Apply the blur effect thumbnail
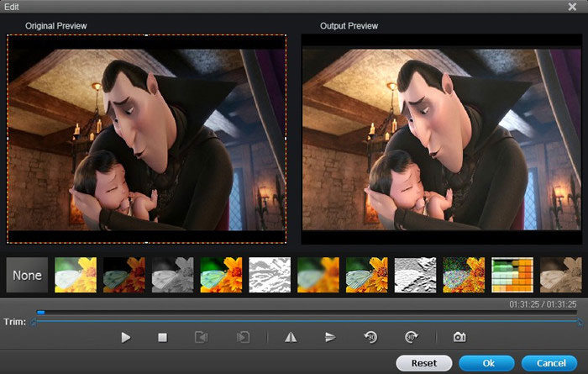588x374 pixels. tap(318, 275)
